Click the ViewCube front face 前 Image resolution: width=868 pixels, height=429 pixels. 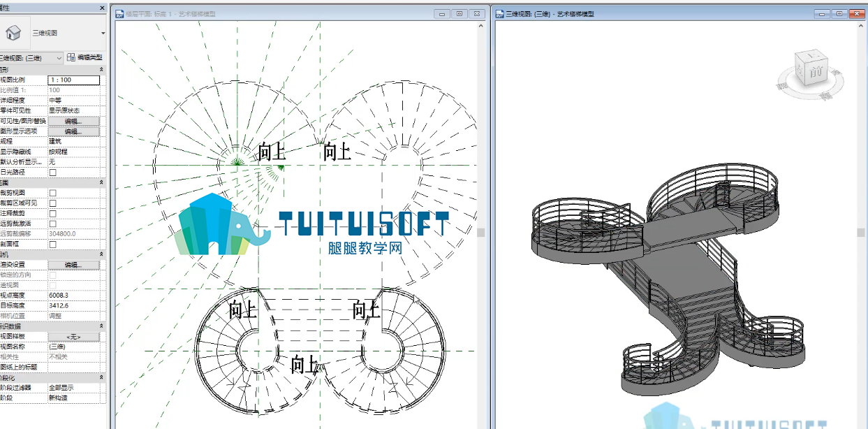tap(814, 71)
